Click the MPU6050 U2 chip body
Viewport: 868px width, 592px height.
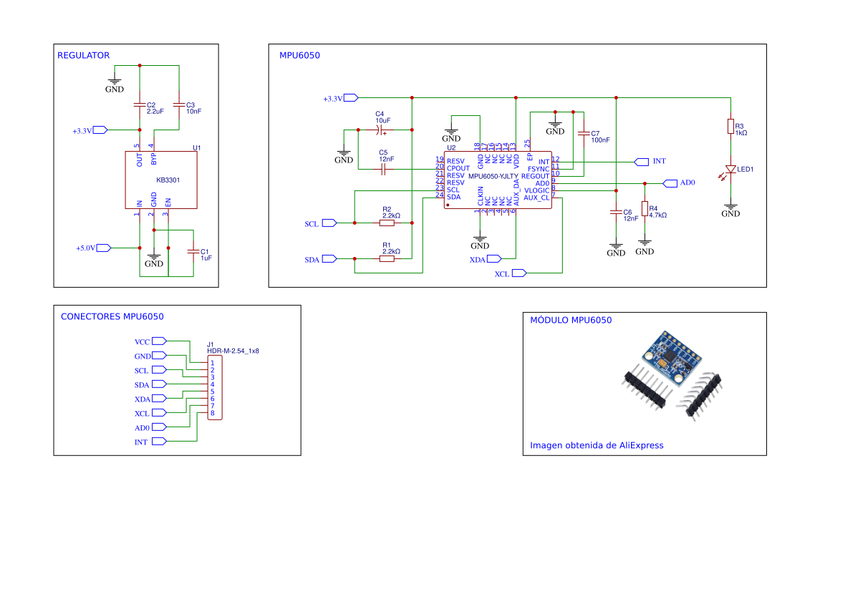tap(498, 179)
